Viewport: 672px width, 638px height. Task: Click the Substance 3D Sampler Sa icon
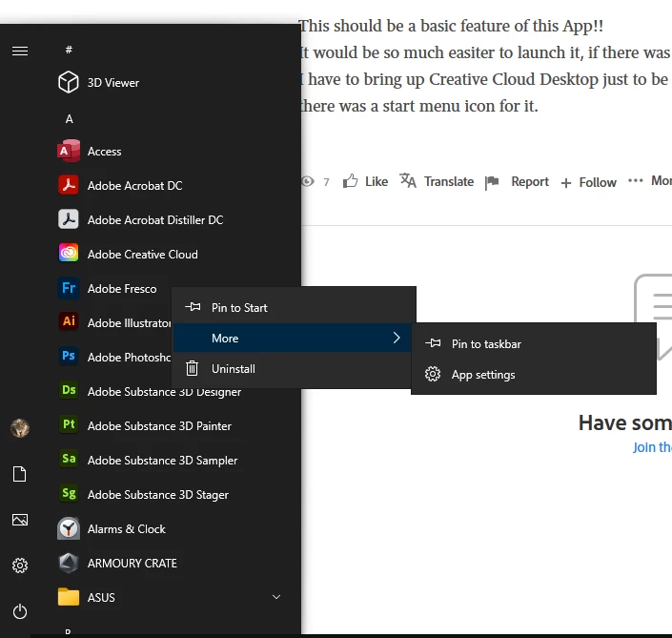coord(69,459)
